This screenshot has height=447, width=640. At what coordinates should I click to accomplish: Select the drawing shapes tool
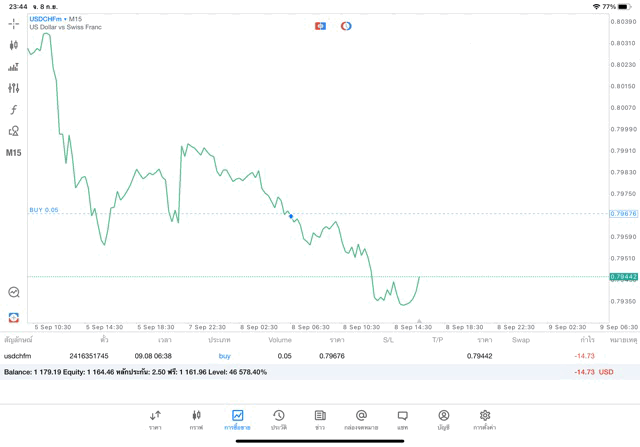click(x=14, y=131)
